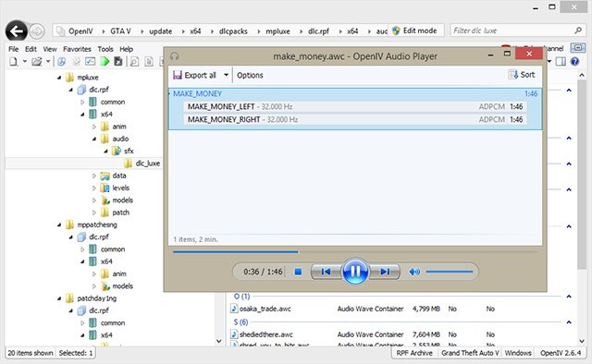Click the search document toolbar icon
The width and height of the screenshot is (592, 364).
click(134, 62)
